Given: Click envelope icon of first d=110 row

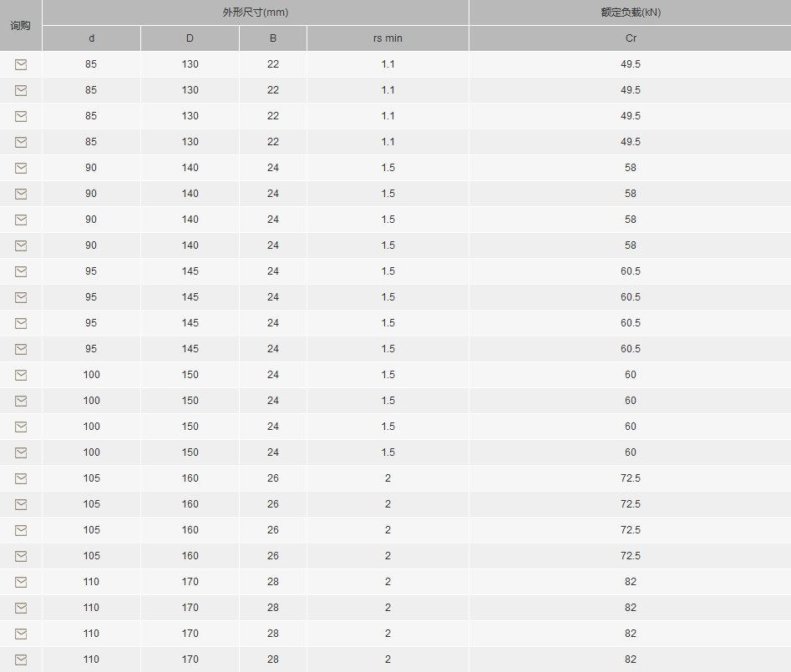Looking at the screenshot, I should pyautogui.click(x=21, y=583).
